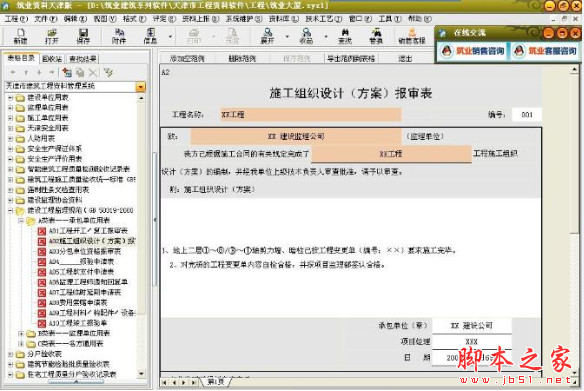
Task: Click the 附件 (Attachment) toolbar icon
Action: coord(119,36)
